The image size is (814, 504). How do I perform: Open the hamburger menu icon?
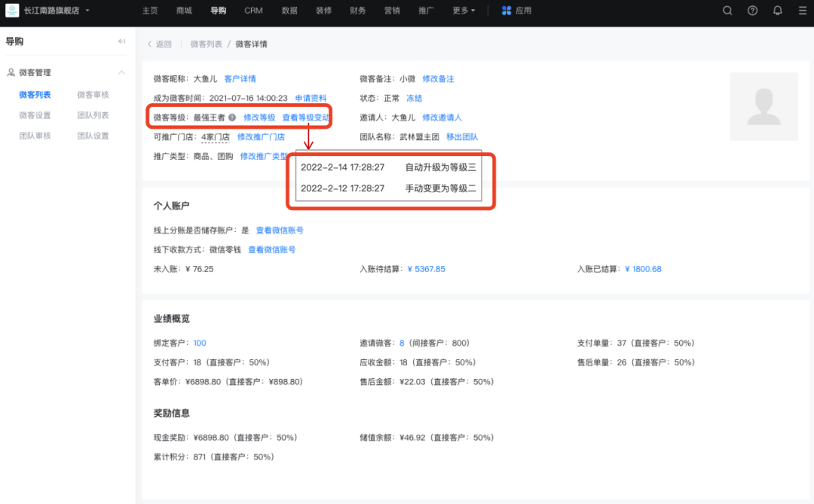point(802,11)
